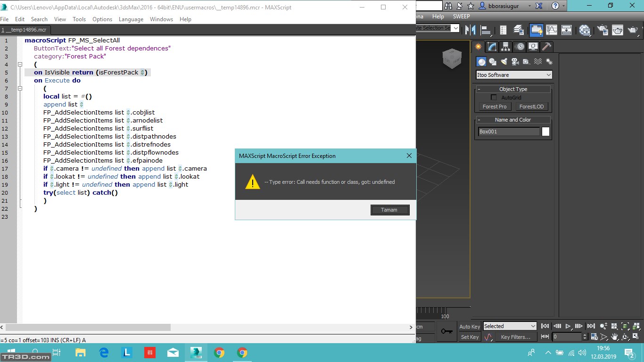This screenshot has width=644, height=362.
Task: Click the Forest Pro object button
Action: pos(495,107)
